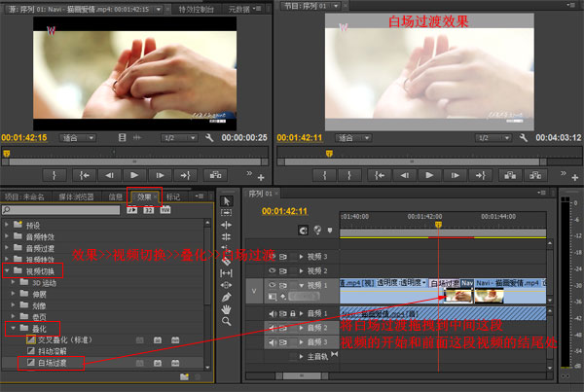584x392 pixels.
Task: Open program monitor 适合 zoom dropdown
Action: 353,138
